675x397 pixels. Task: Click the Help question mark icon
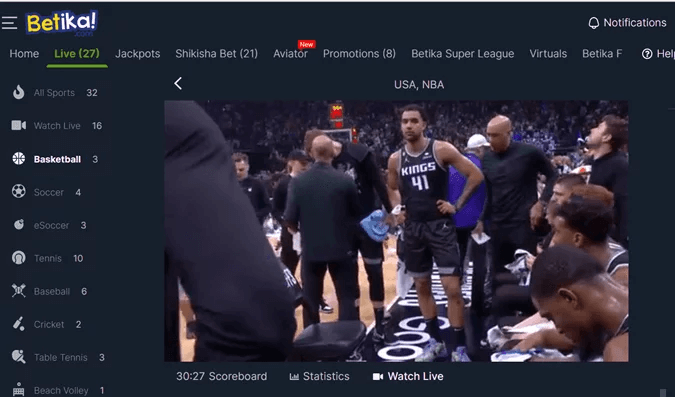coord(647,54)
